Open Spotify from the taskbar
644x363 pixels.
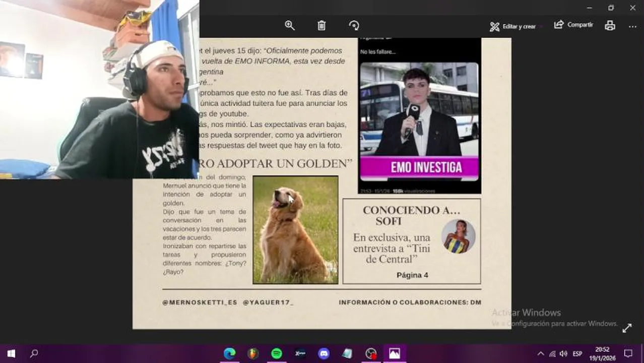(x=277, y=353)
